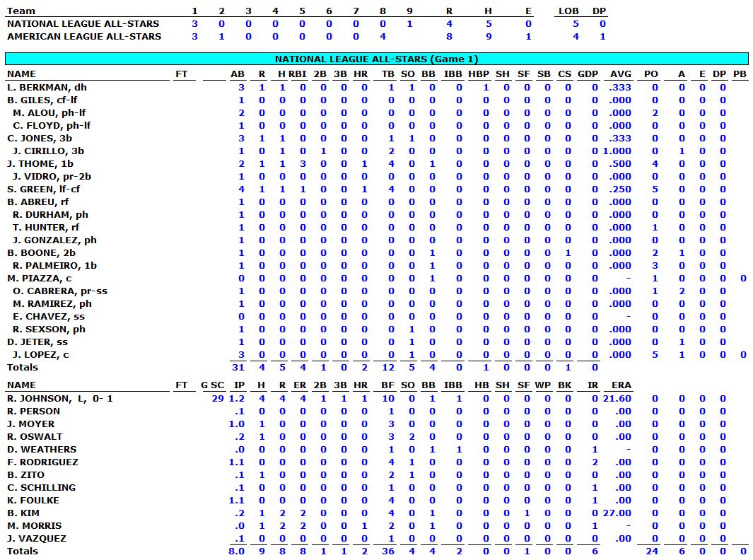
Task: Select C. FLOYD, ph-lf name
Action: coord(52,125)
